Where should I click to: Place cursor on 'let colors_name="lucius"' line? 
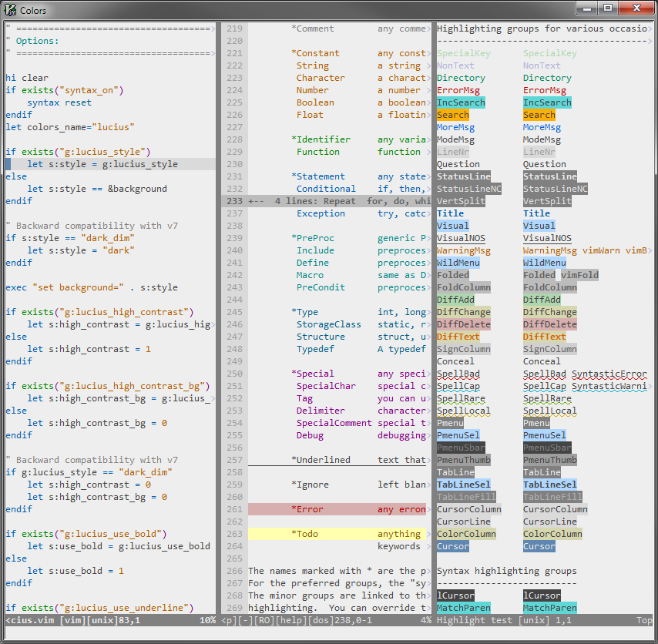[x=70, y=127]
